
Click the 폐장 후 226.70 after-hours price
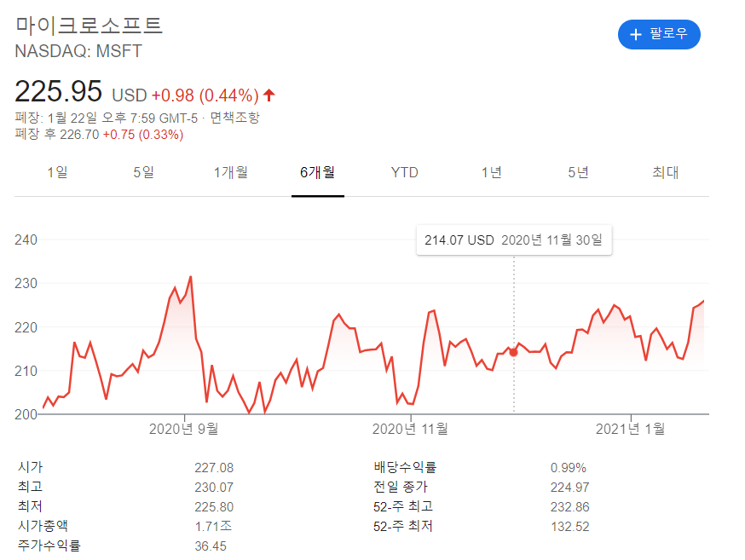(x=57, y=135)
